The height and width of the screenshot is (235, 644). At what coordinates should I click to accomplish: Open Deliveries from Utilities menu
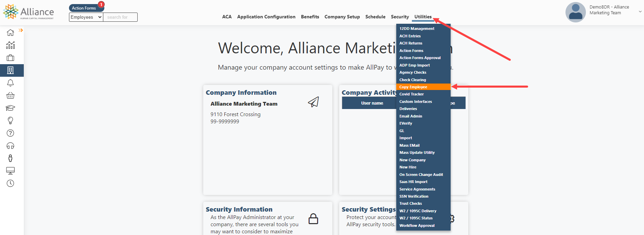(423, 109)
